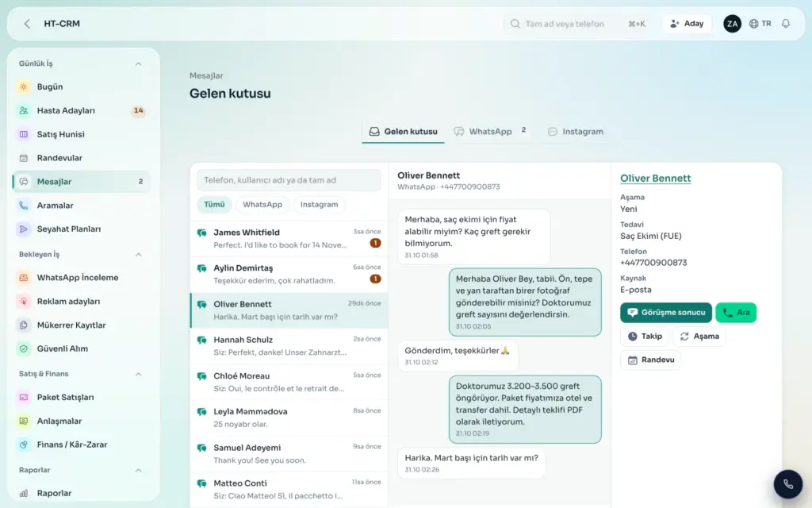
Task: Open Randevular calendar section
Action: pos(82,158)
